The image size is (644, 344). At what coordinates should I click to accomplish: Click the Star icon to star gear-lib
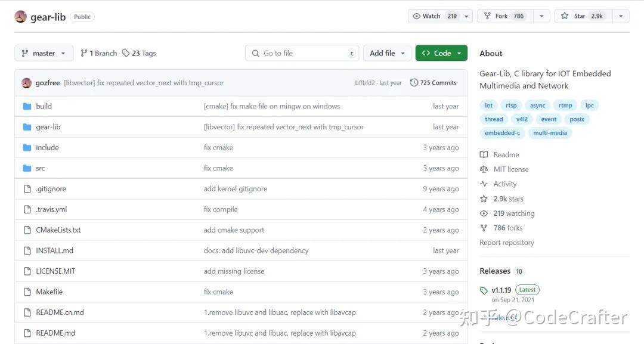(x=564, y=16)
